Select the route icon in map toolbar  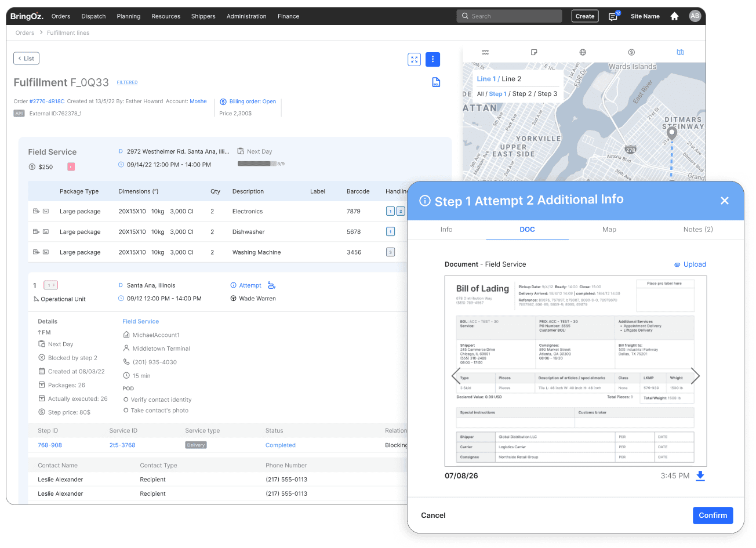[x=485, y=52]
